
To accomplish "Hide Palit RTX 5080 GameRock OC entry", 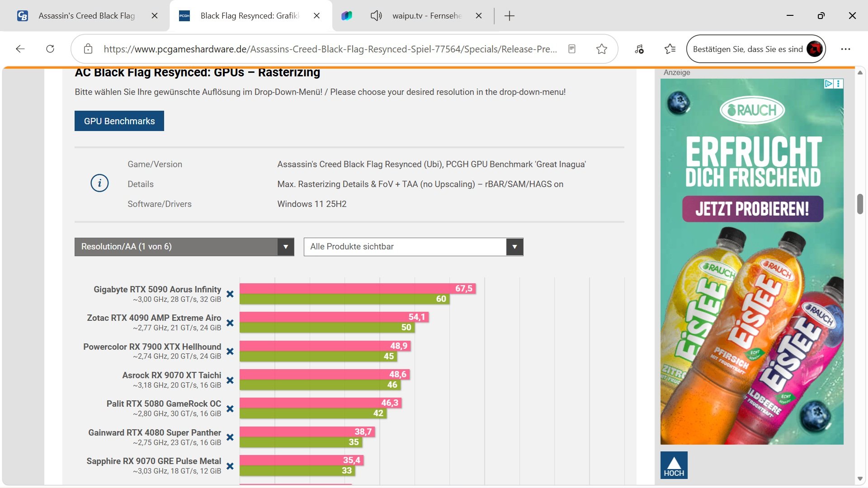I will point(230,408).
